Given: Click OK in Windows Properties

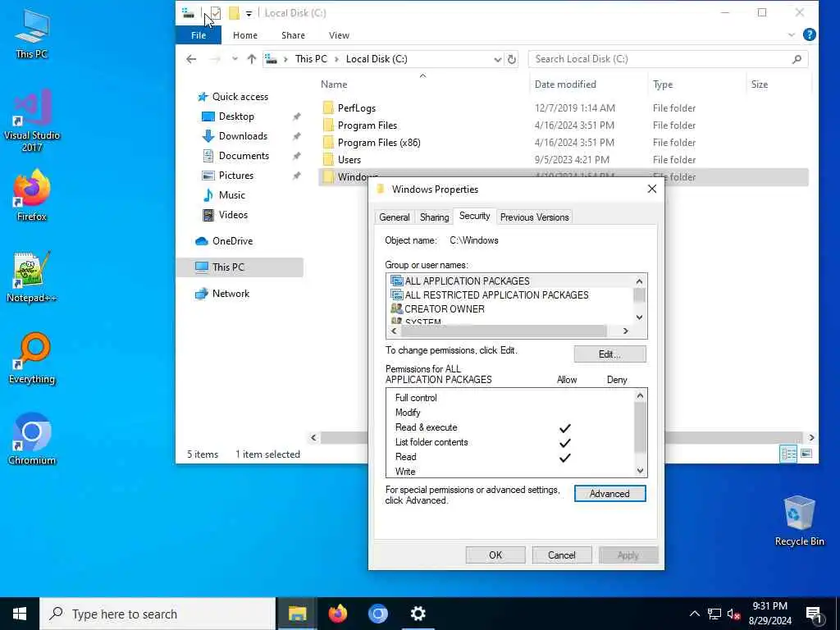Looking at the screenshot, I should point(495,555).
